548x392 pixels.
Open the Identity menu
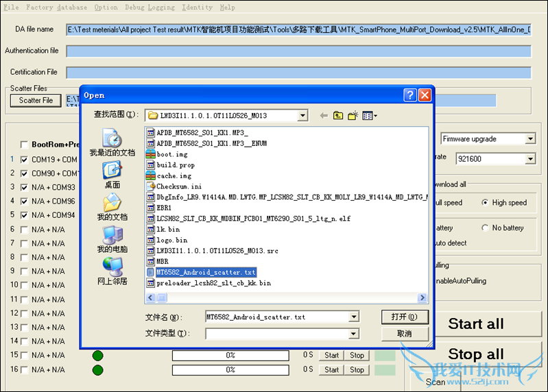(197, 8)
